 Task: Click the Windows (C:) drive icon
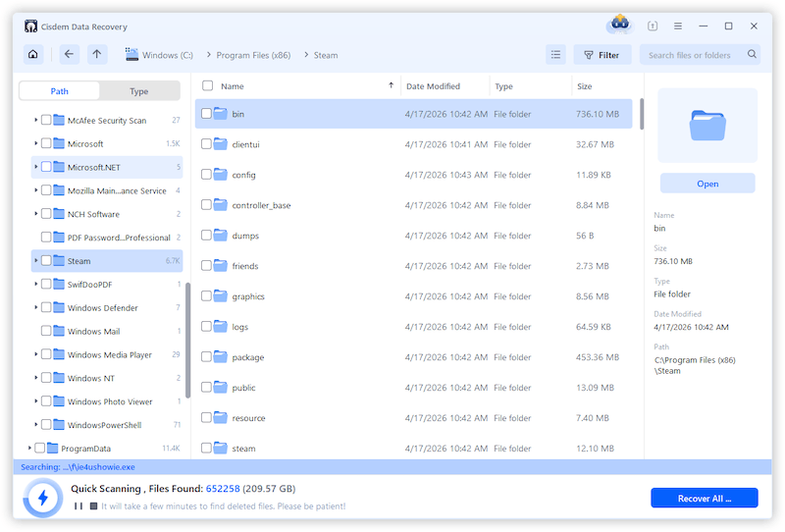(132, 54)
